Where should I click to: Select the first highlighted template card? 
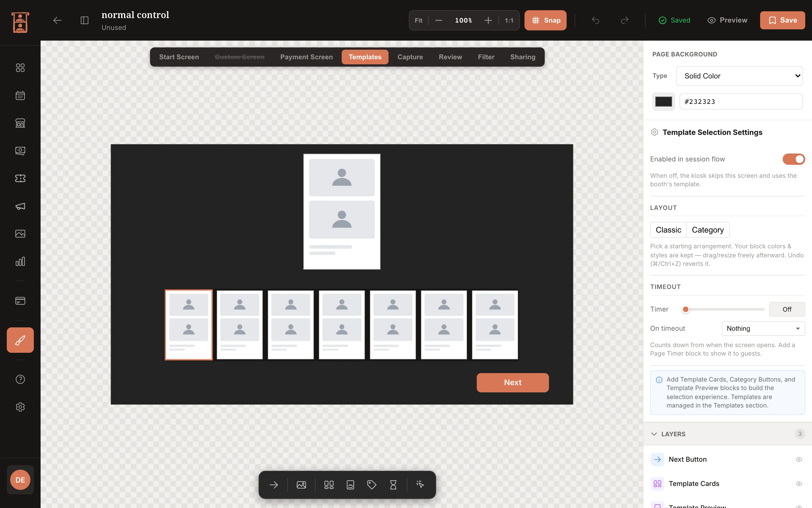(x=189, y=325)
